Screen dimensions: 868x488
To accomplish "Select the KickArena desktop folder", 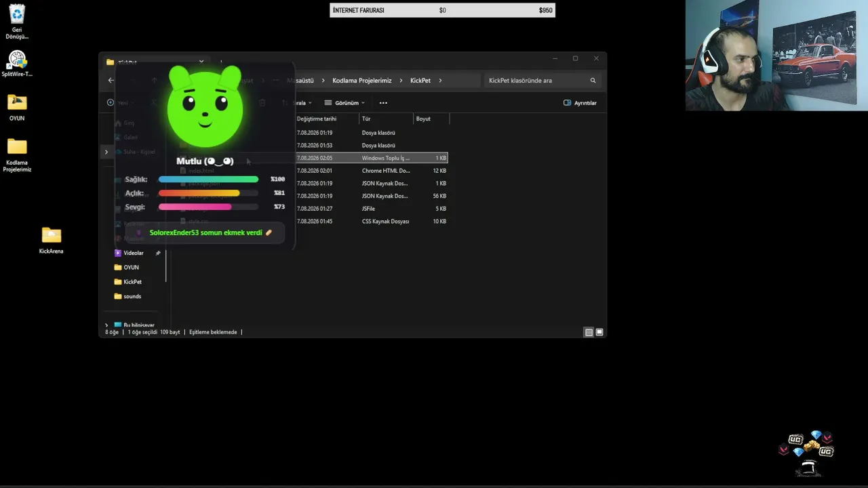I will [51, 241].
